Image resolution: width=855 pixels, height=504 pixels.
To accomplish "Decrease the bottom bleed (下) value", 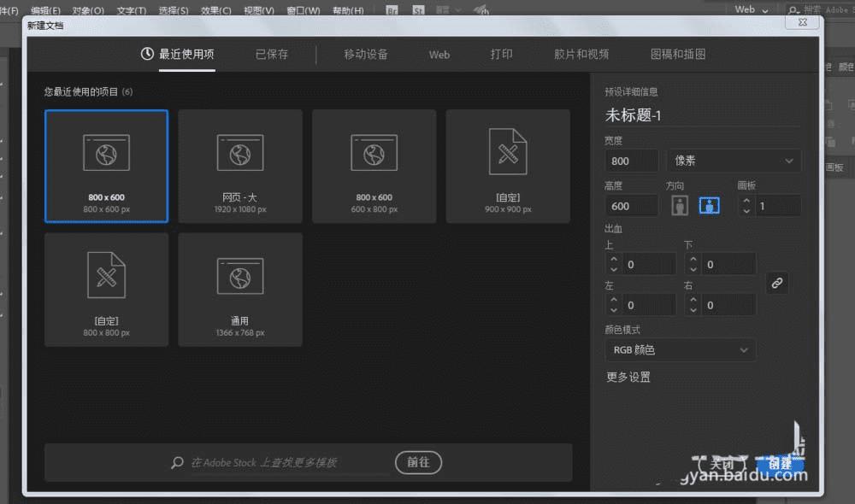I will pyautogui.click(x=693, y=269).
